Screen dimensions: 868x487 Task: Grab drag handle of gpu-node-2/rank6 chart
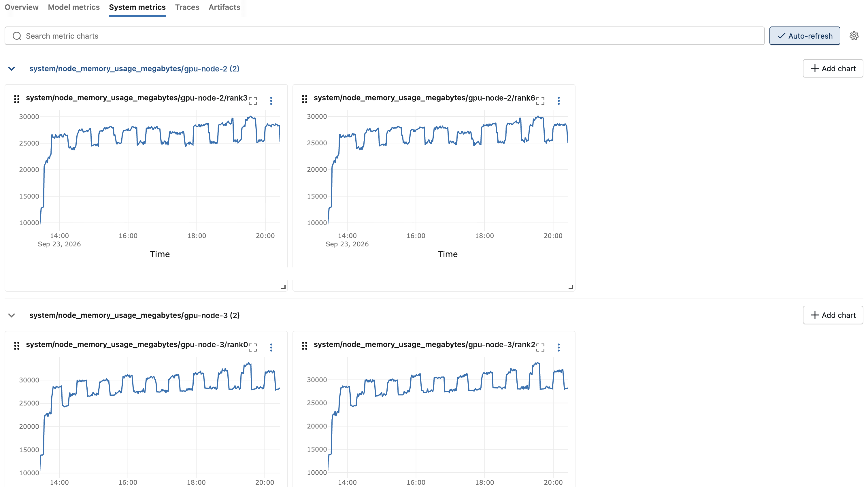305,99
